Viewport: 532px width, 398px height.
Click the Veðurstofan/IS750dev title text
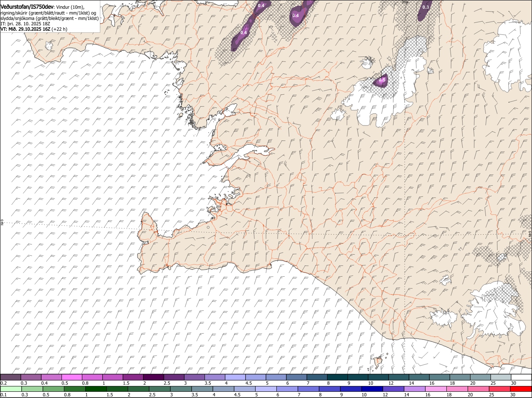pyautogui.click(x=27, y=7)
